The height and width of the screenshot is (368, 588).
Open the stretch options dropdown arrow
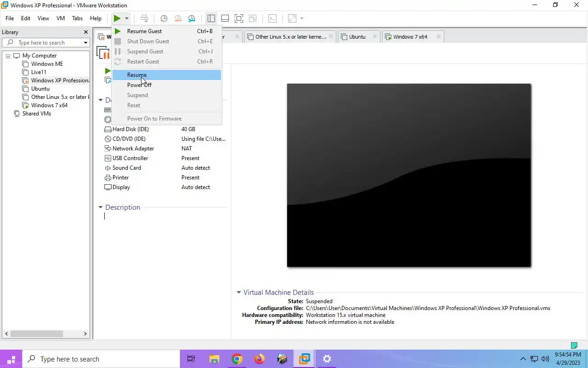(302, 18)
